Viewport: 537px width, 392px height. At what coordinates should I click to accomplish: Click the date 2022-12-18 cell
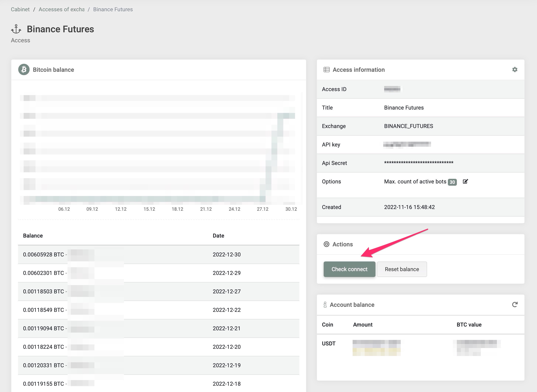click(227, 384)
